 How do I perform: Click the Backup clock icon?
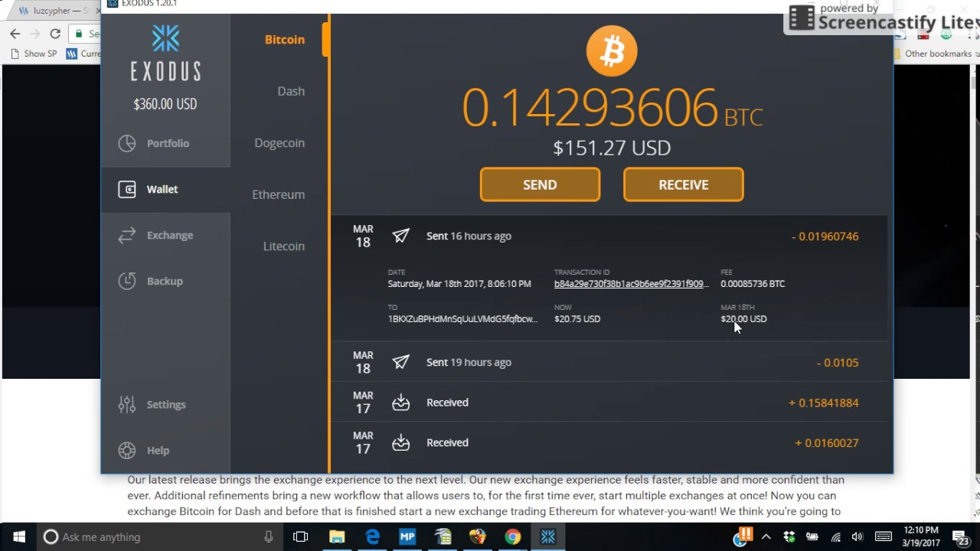(x=127, y=281)
